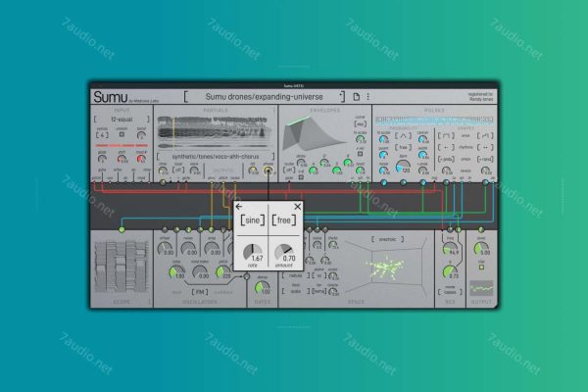The width and height of the screenshot is (588, 392).
Task: Open the synthetic/tones/voco-ahh-chorus partials file menu
Action: pyautogui.click(x=216, y=157)
